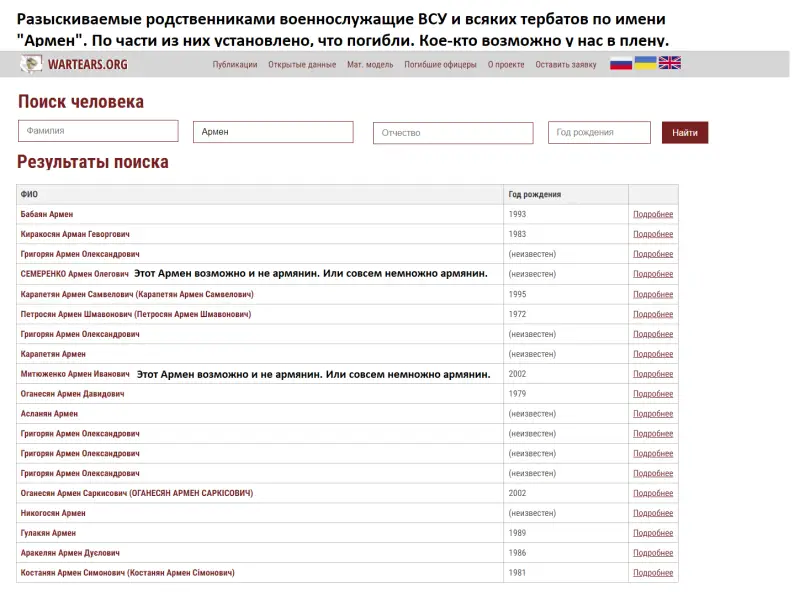Click the WARTEARS.ORG logo icon

point(32,64)
